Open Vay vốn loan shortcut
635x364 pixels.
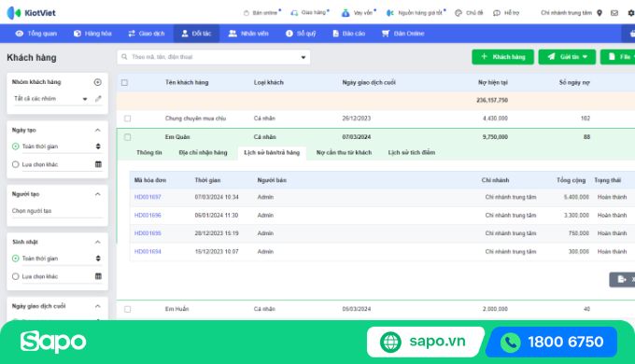pos(359,13)
